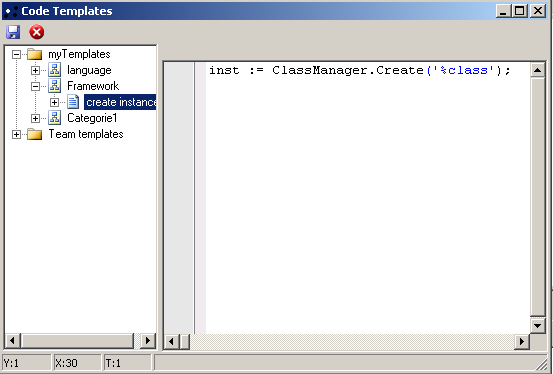Expand the Categorie1 tree node
The width and height of the screenshot is (553, 374).
tap(35, 118)
